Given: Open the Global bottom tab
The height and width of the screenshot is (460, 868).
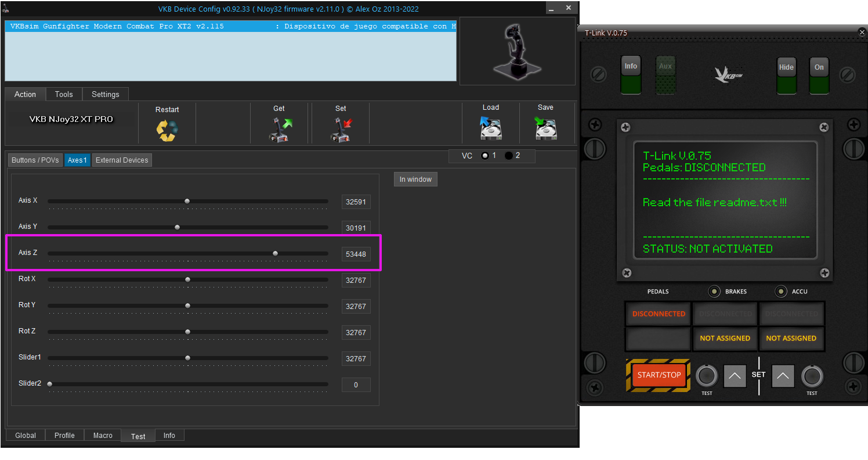Looking at the screenshot, I should click(x=26, y=436).
